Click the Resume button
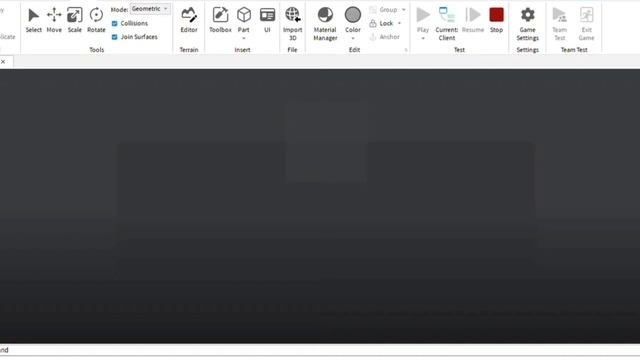640x360 pixels. (473, 20)
